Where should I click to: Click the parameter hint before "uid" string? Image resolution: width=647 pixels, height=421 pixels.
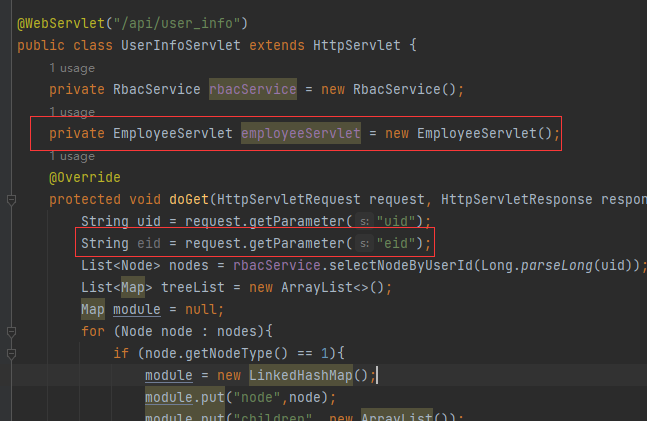pyautogui.click(x=364, y=222)
